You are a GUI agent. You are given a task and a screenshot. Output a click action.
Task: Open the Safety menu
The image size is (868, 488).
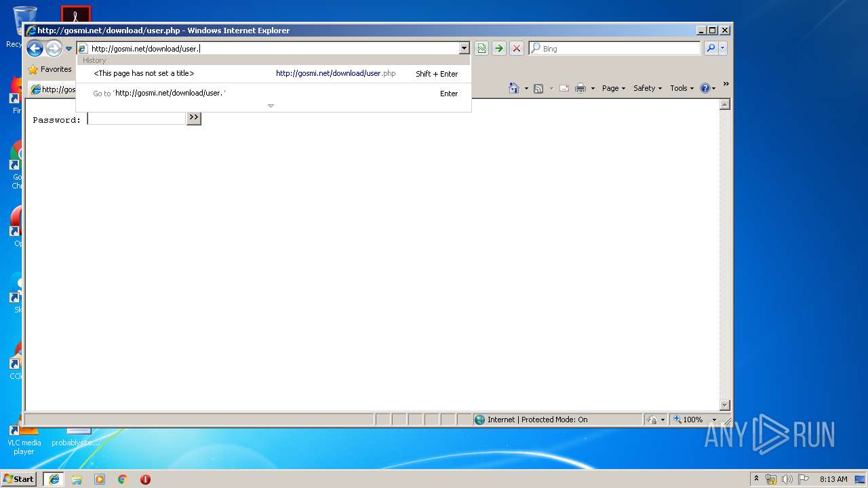click(x=647, y=88)
